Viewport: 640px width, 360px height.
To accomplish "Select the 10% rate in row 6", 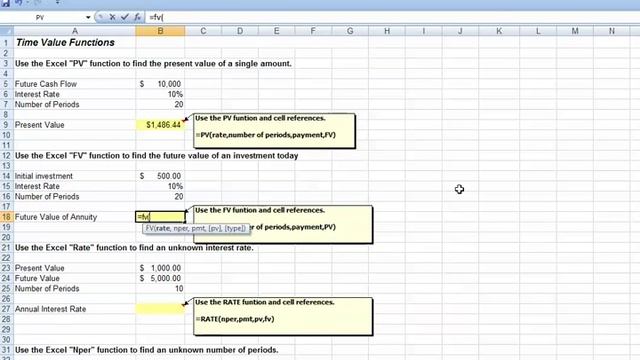I will [160, 94].
